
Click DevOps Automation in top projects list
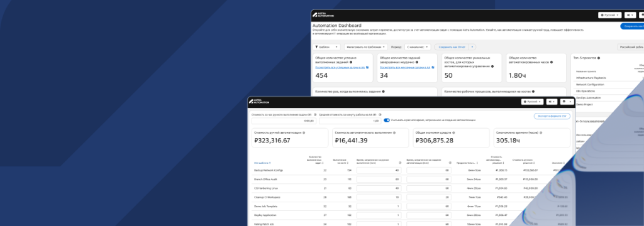(588, 97)
